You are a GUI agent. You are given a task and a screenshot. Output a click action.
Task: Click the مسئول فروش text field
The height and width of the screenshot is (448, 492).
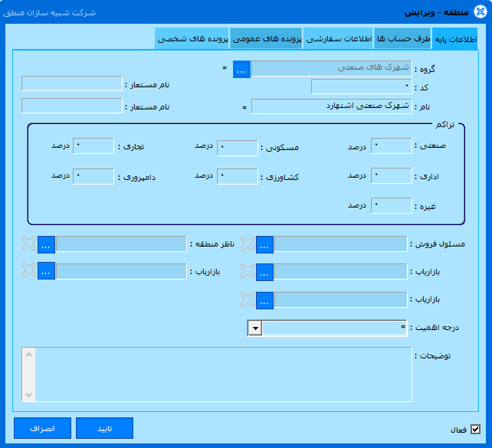tap(340, 244)
